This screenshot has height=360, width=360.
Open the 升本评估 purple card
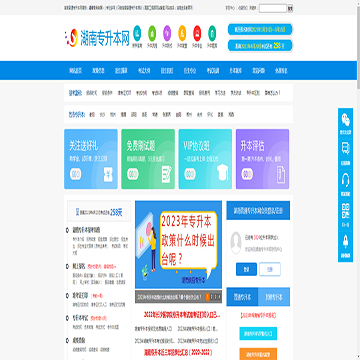(263, 159)
